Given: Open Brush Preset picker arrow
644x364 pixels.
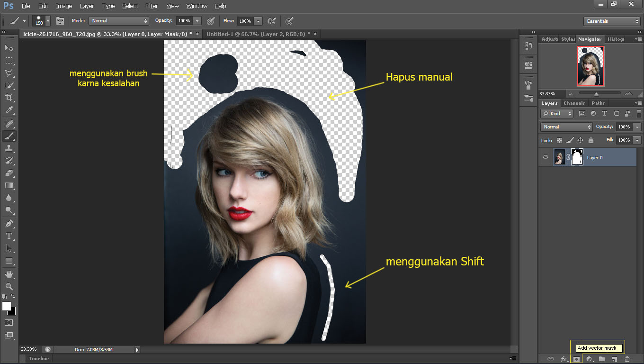Looking at the screenshot, I should (48, 21).
